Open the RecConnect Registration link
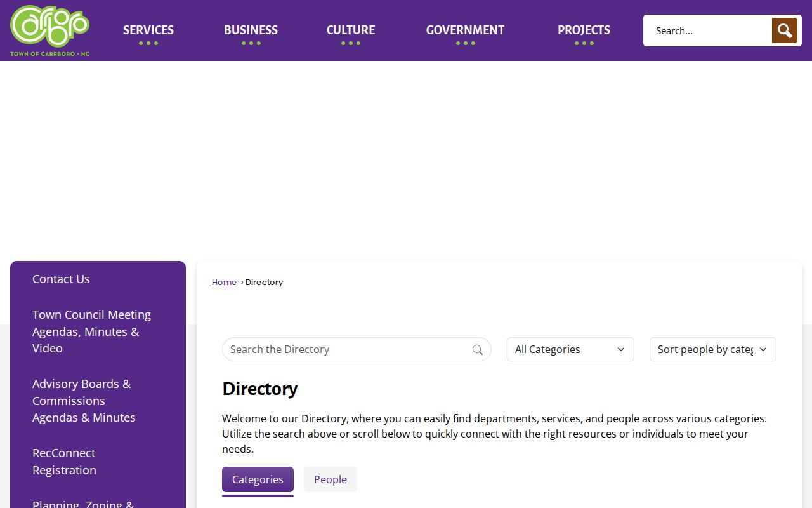The height and width of the screenshot is (508, 812). click(64, 462)
